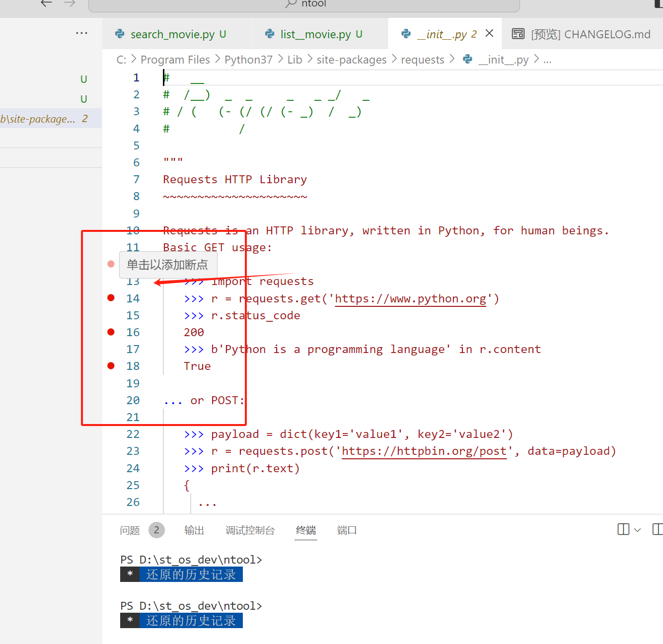Toggle breakpoint on line 18
Screen dimensions: 663x644
coord(111,365)
